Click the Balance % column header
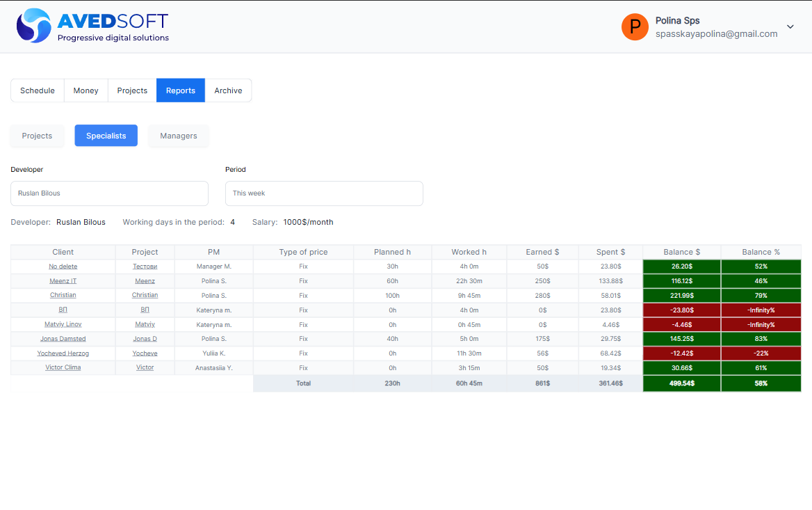 click(761, 252)
